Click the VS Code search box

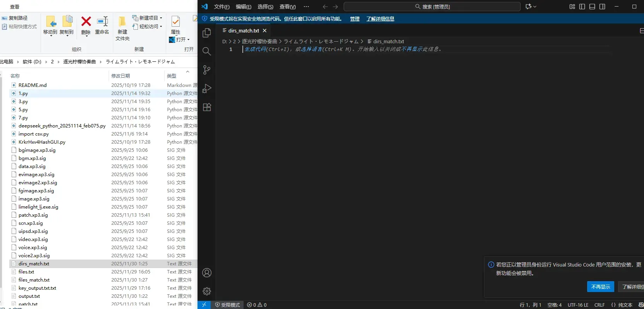pos(432,7)
